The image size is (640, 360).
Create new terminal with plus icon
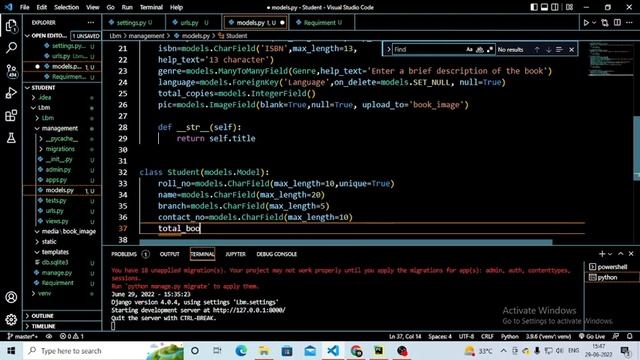click(602, 254)
